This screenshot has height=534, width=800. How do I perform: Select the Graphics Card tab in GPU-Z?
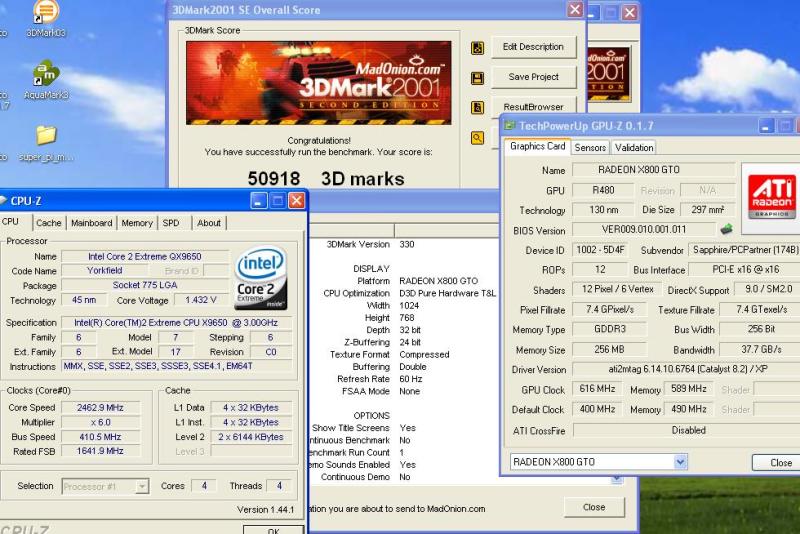coord(537,146)
